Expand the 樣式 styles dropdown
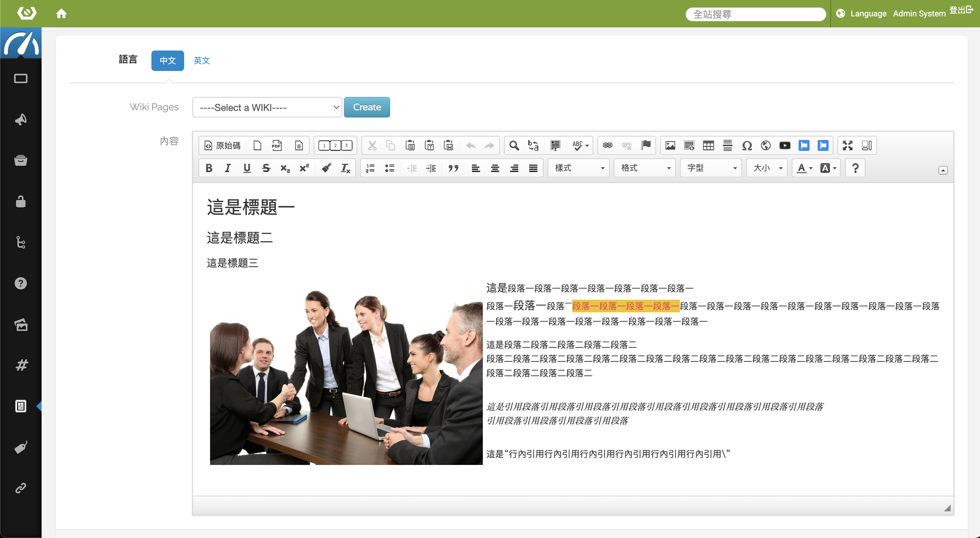 (x=579, y=168)
